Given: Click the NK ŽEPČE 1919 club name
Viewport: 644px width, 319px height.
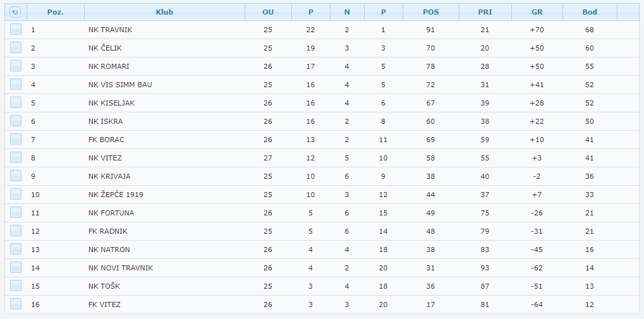Looking at the screenshot, I should 116,195.
